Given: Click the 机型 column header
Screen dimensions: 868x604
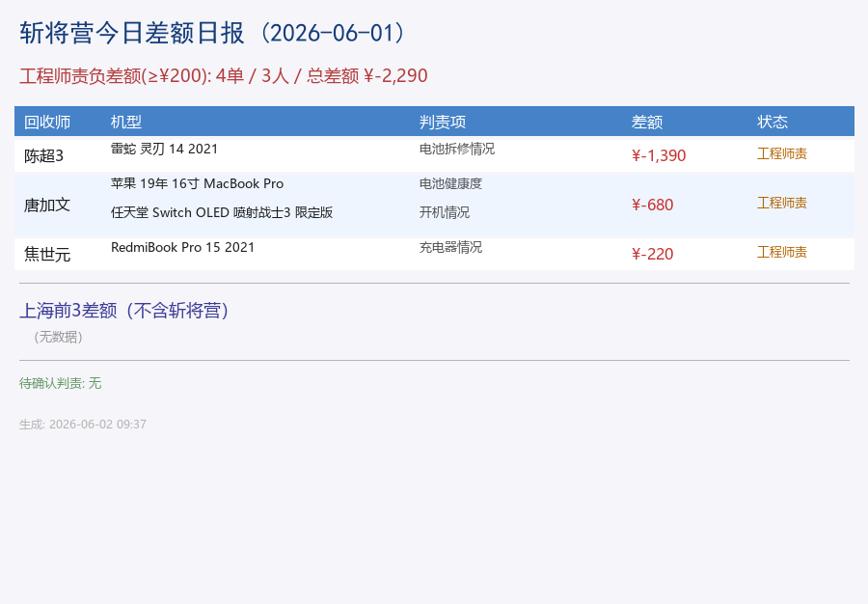Looking at the screenshot, I should [x=126, y=122].
